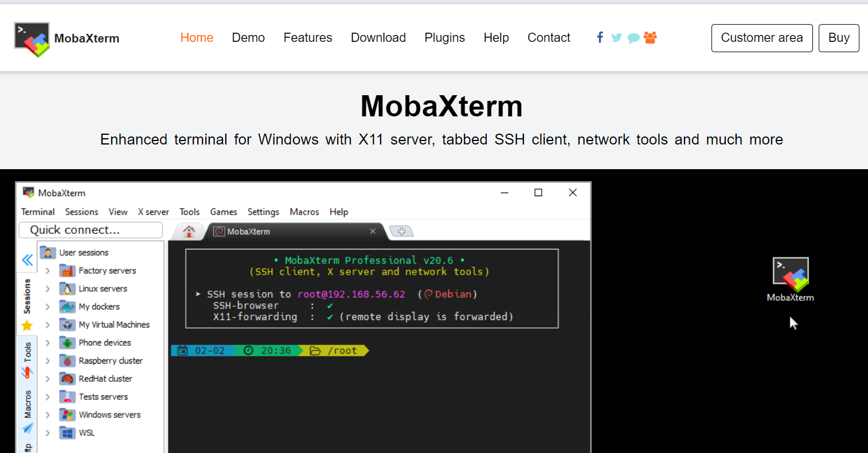The width and height of the screenshot is (868, 453).
Task: Click the home tab icon in MobaXterm window
Action: 189,231
